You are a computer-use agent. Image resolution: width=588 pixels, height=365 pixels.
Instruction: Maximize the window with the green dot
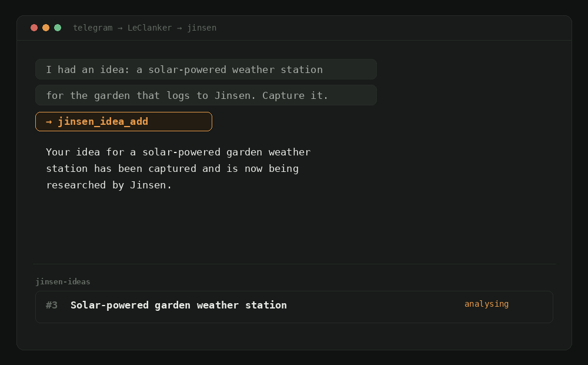click(x=58, y=28)
